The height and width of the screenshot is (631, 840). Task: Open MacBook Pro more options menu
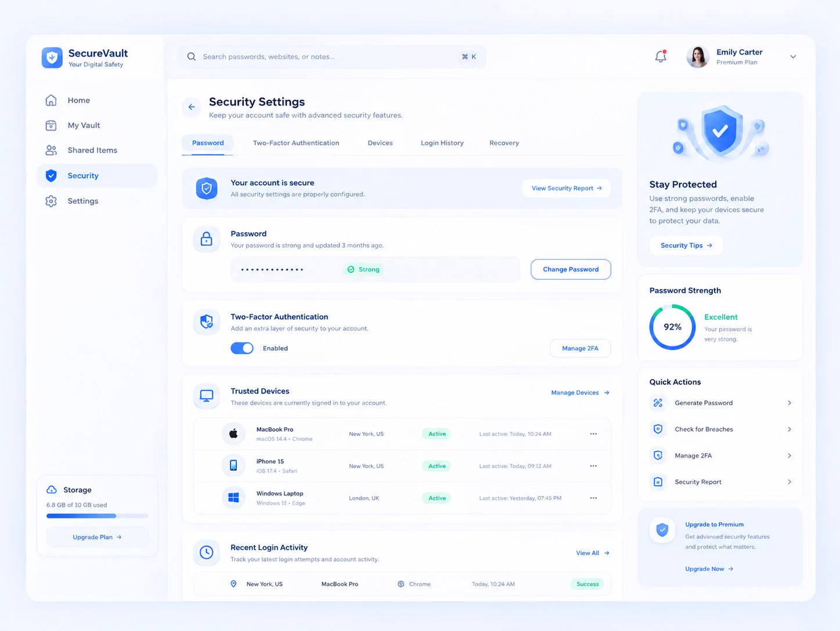(593, 434)
